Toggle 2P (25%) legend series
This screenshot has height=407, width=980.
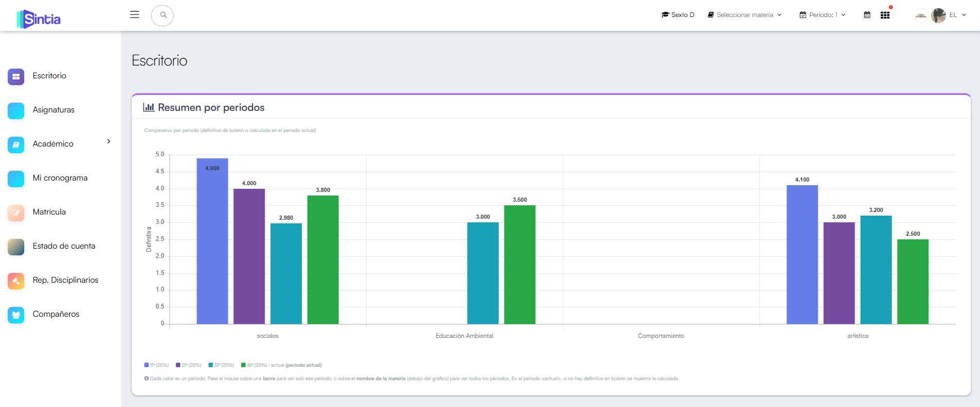[x=189, y=365]
